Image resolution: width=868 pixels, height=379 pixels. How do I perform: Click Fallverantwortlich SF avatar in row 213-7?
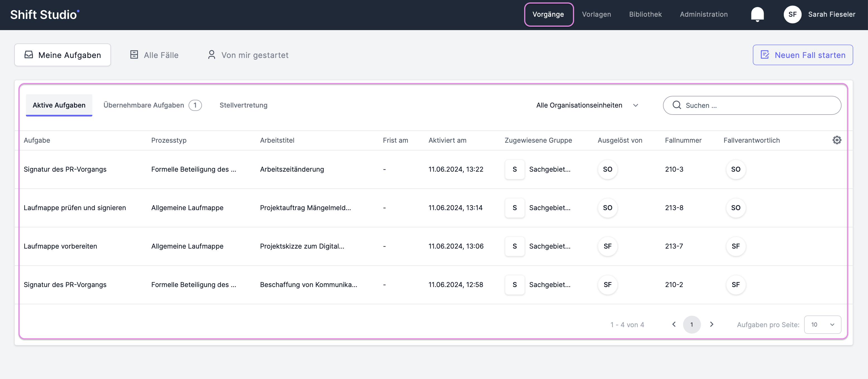[736, 246]
